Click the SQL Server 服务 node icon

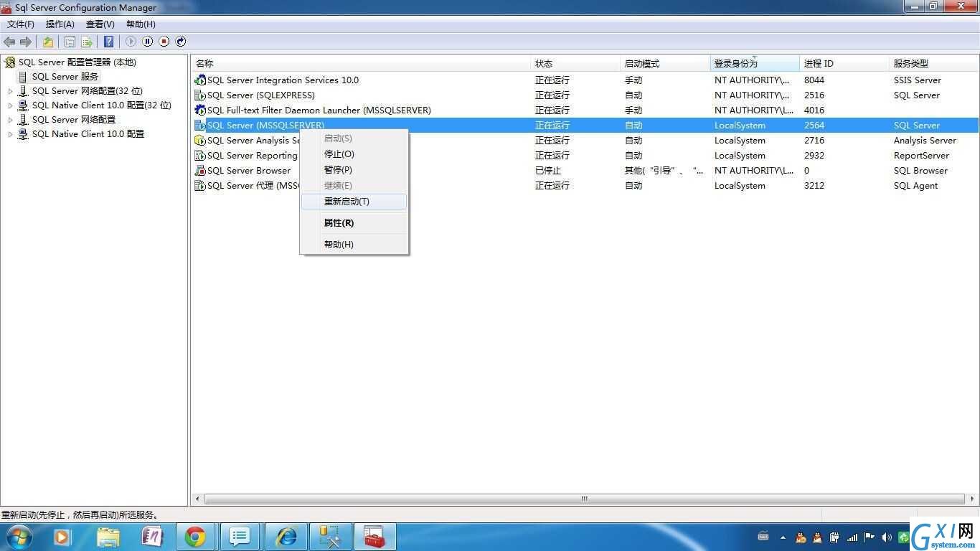click(23, 77)
